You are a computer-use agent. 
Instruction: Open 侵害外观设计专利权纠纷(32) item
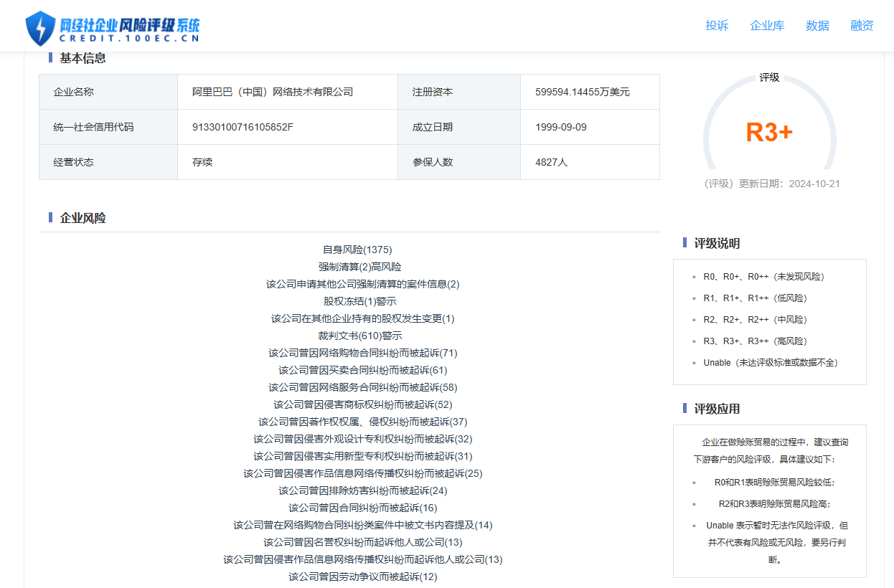[x=362, y=439]
